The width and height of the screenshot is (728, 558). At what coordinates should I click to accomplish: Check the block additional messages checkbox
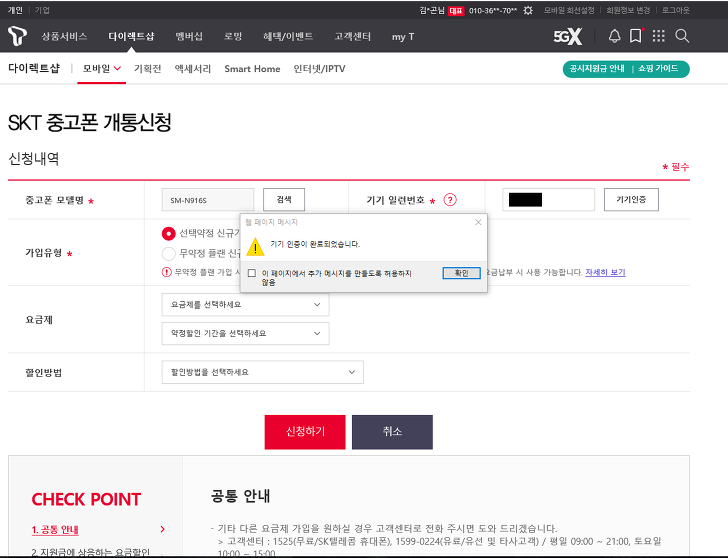pos(252,273)
